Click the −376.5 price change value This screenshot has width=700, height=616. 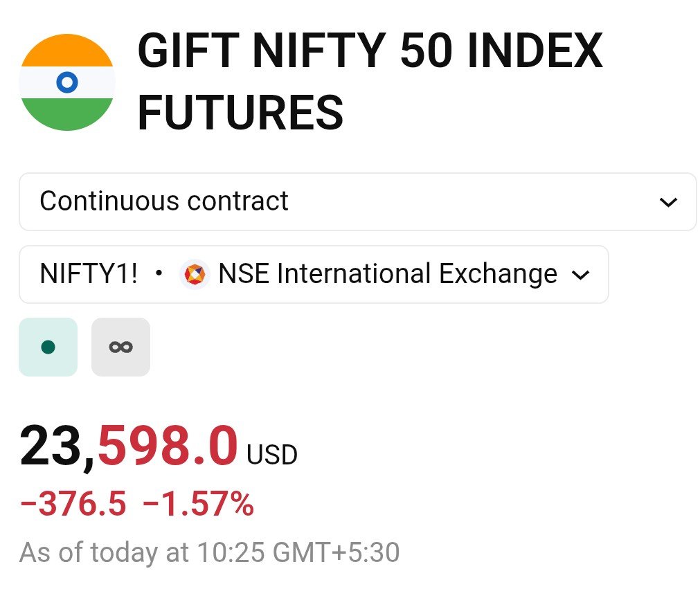pyautogui.click(x=73, y=503)
